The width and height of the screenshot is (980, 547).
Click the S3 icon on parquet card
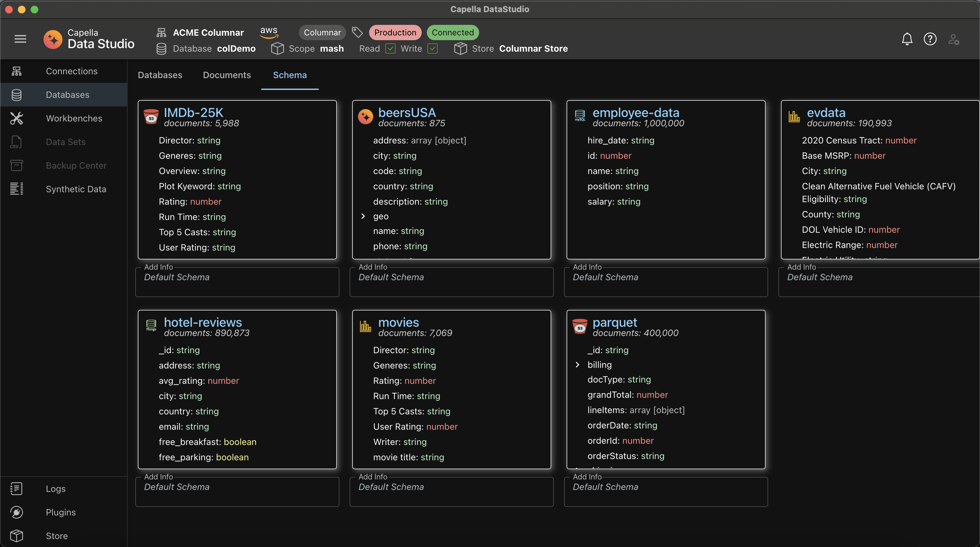click(580, 326)
